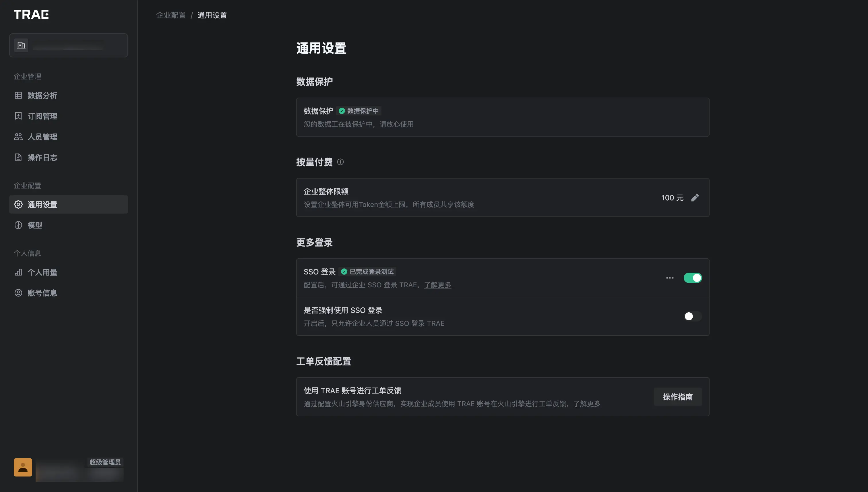Click the 账号信息 user circle icon
The height and width of the screenshot is (492, 868).
[x=18, y=293]
